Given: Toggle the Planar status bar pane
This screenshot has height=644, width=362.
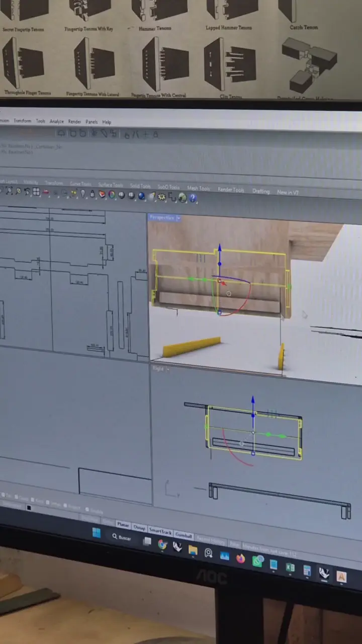Looking at the screenshot, I should pos(123,525).
